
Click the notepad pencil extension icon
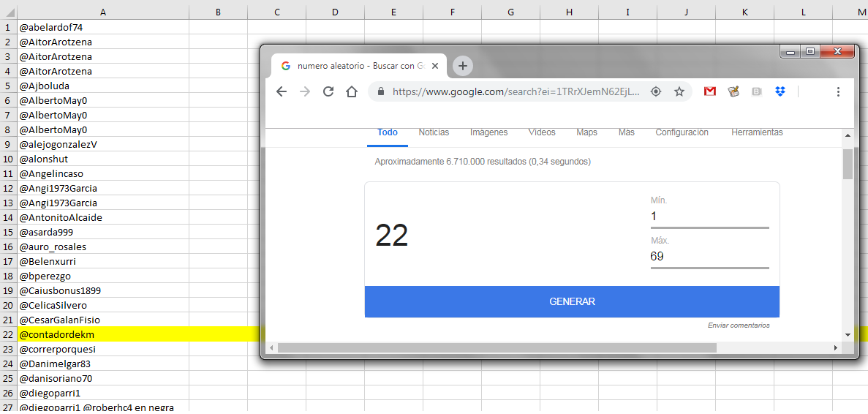pos(733,92)
